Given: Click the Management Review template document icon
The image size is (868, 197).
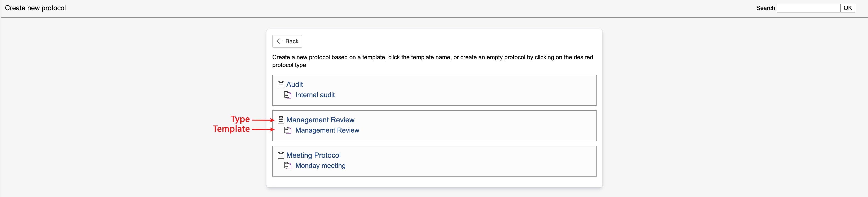Looking at the screenshot, I should pos(288,130).
